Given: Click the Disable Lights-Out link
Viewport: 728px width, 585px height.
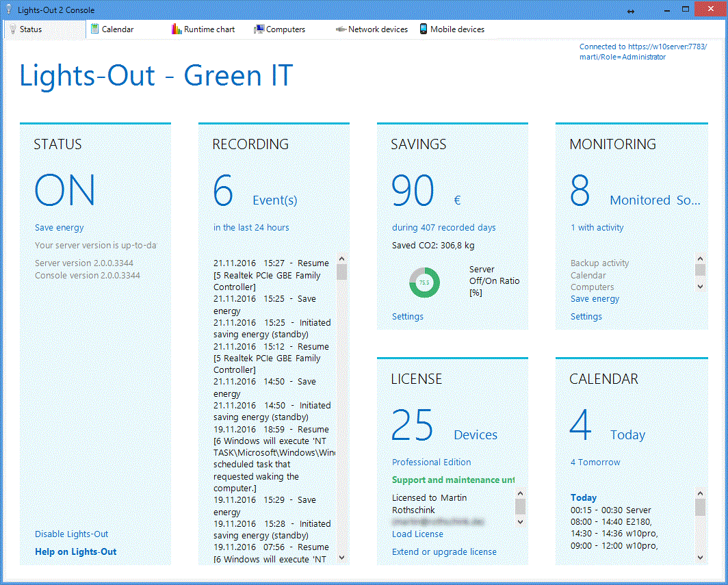Looking at the screenshot, I should point(72,534).
